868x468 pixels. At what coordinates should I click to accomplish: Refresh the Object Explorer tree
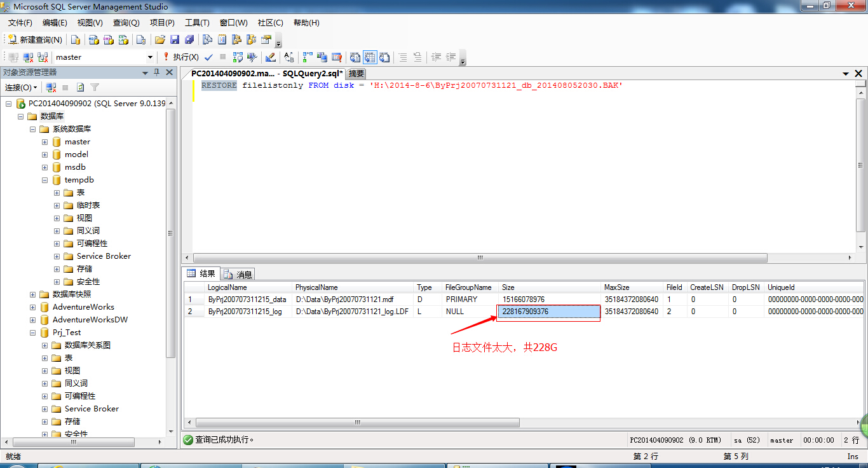[81, 87]
